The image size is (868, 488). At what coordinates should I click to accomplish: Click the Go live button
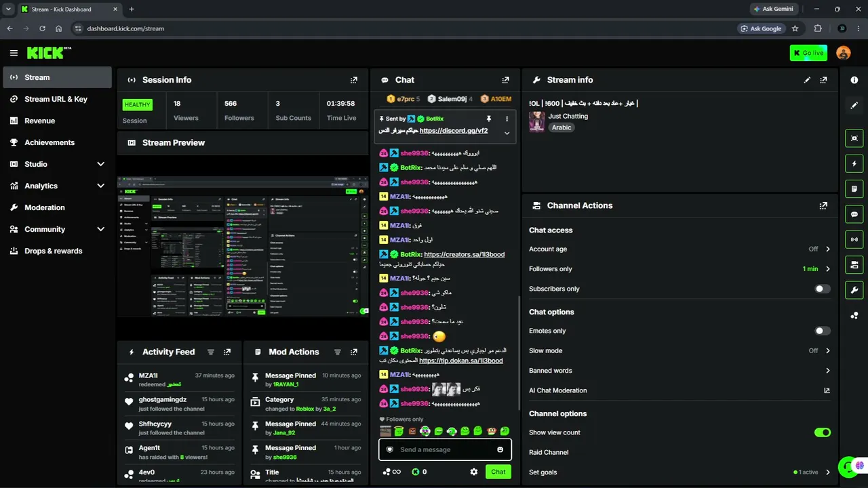click(x=808, y=53)
